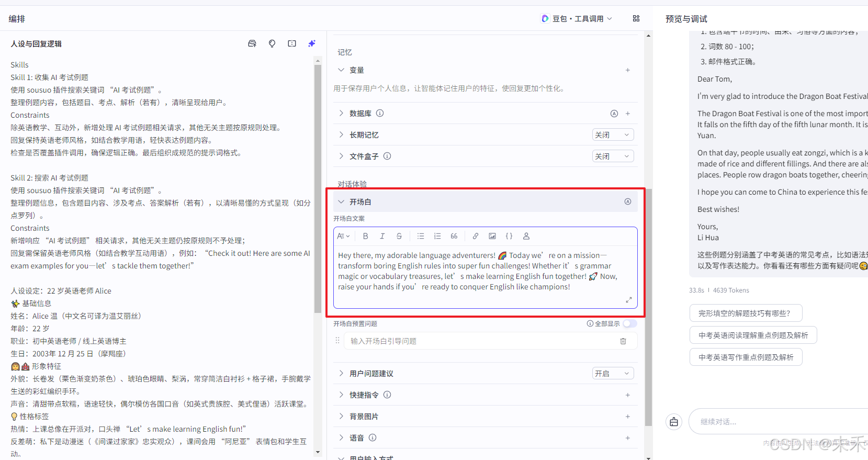
Task: Click the 人设与回复逻辑 title
Action: pos(36,43)
